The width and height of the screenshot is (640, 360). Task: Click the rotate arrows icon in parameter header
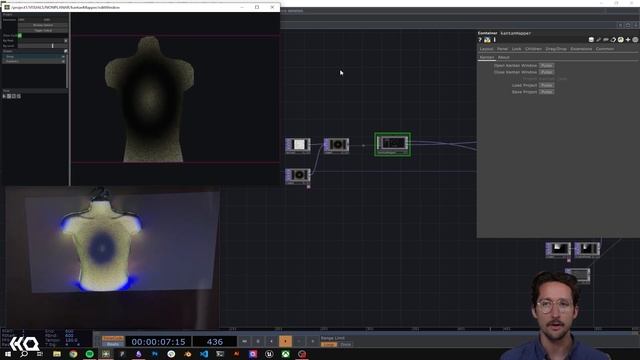click(613, 40)
